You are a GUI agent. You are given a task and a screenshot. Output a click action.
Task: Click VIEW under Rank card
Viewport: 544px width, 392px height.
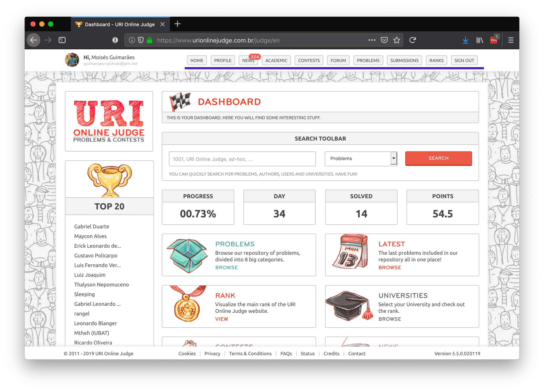point(222,319)
